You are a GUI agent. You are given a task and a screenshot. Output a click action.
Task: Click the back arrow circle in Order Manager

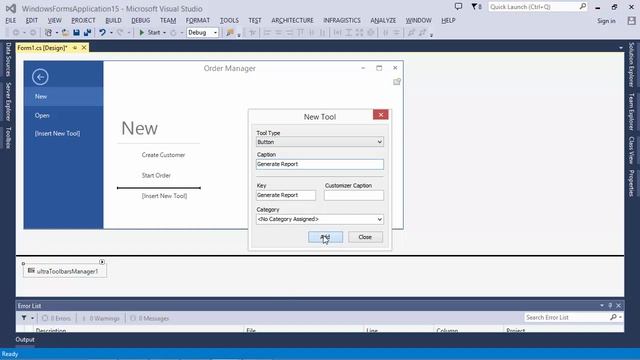click(x=40, y=77)
